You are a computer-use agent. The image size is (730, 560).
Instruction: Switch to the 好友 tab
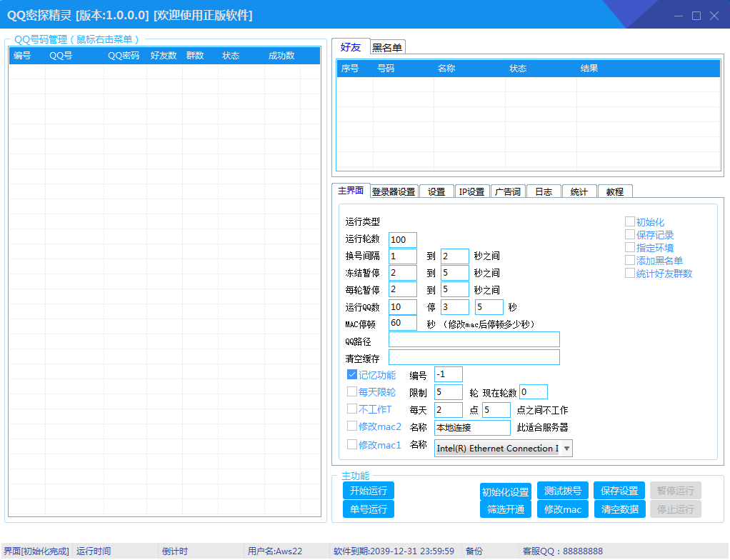pos(351,46)
